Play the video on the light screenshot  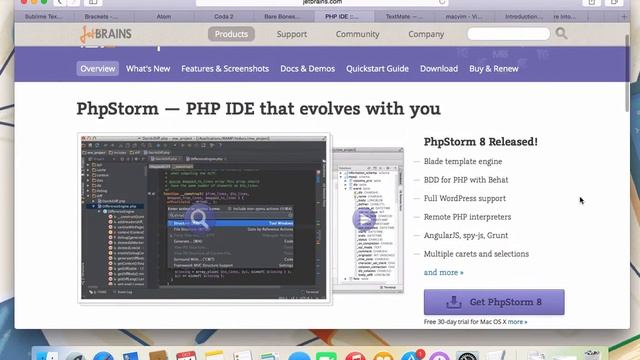pyautogui.click(x=364, y=219)
